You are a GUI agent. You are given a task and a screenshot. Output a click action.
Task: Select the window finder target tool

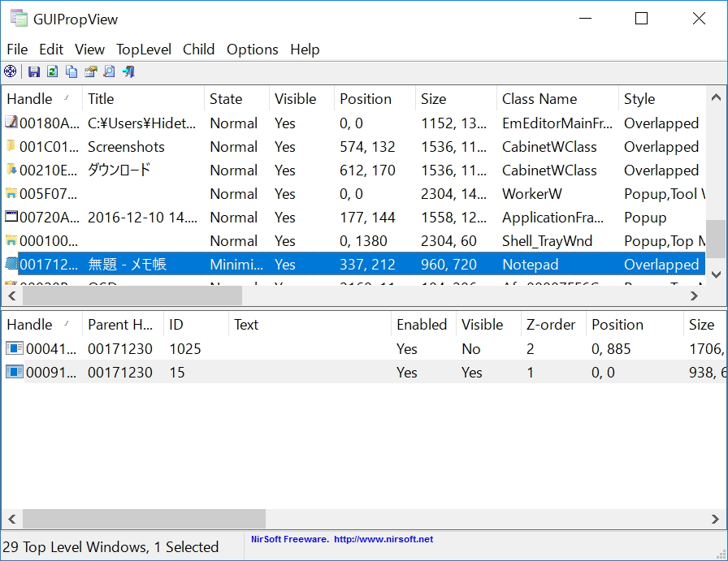click(10, 71)
